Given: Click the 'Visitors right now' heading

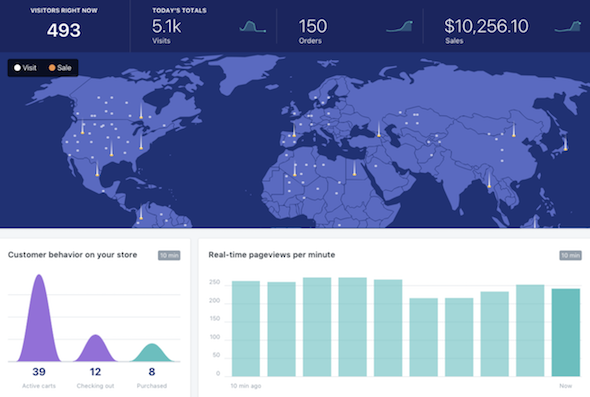Looking at the screenshot, I should [x=64, y=11].
